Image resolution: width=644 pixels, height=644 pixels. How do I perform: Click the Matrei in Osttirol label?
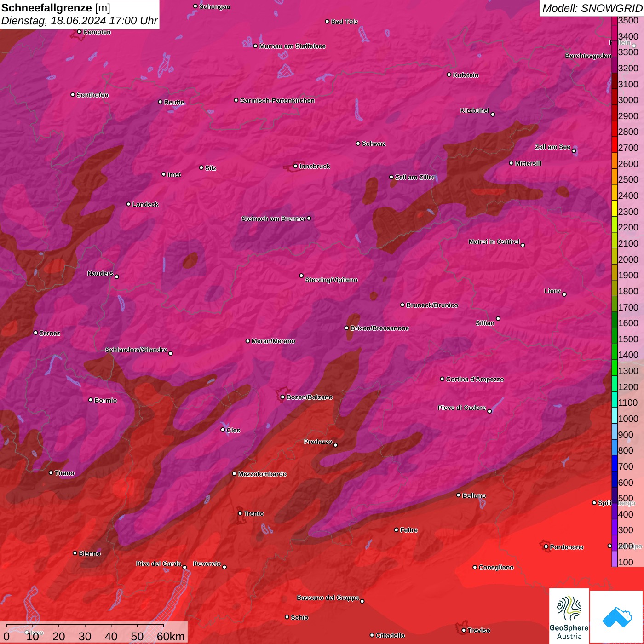[x=494, y=241]
